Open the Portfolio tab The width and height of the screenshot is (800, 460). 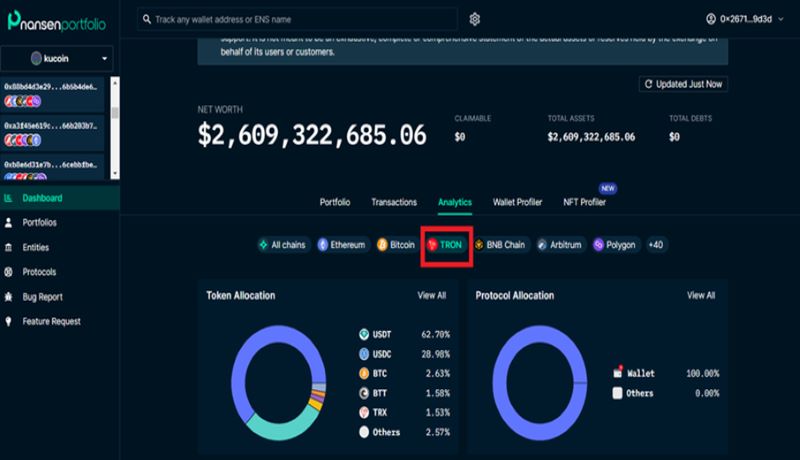(335, 202)
